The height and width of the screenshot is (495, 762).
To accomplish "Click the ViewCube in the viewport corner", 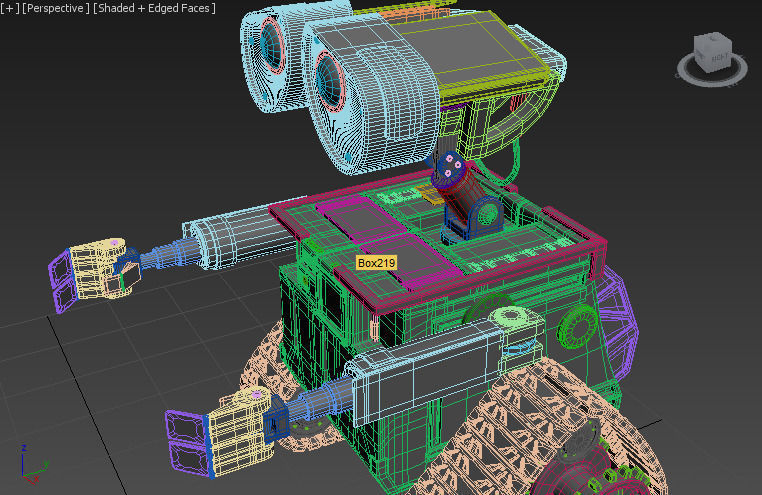I will pos(712,52).
